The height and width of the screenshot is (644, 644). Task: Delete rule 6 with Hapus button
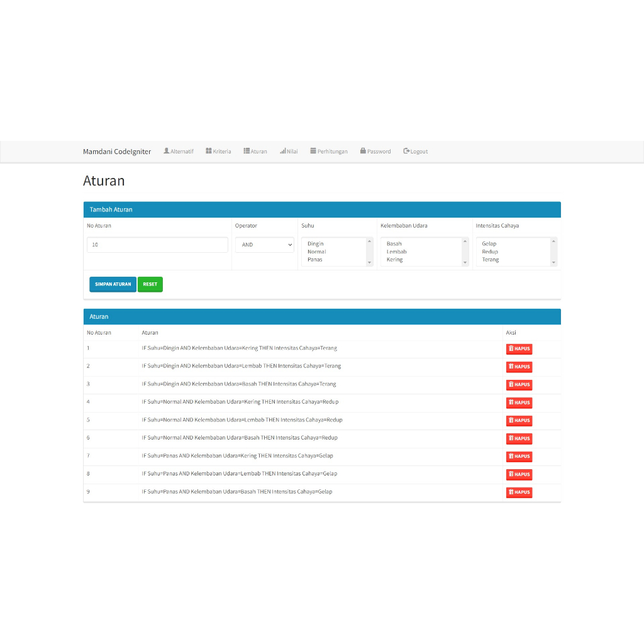pos(519,438)
